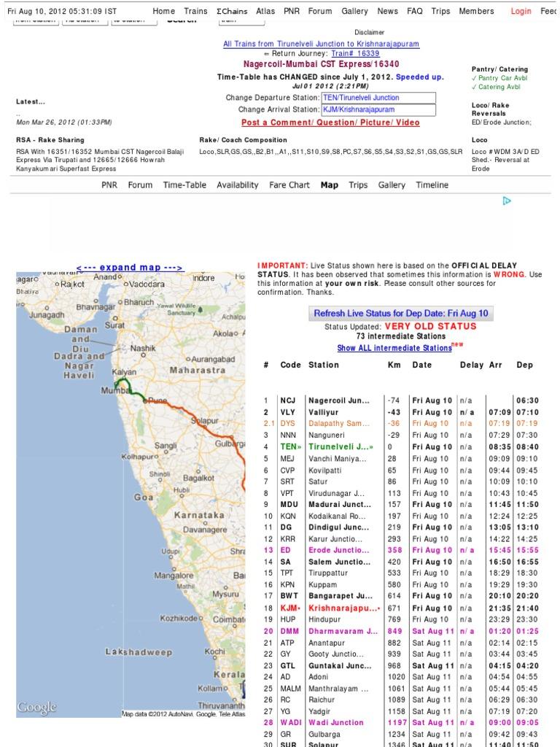Select the Dalapathy Sam... station row
The height and width of the screenshot is (747, 560).
(401, 424)
